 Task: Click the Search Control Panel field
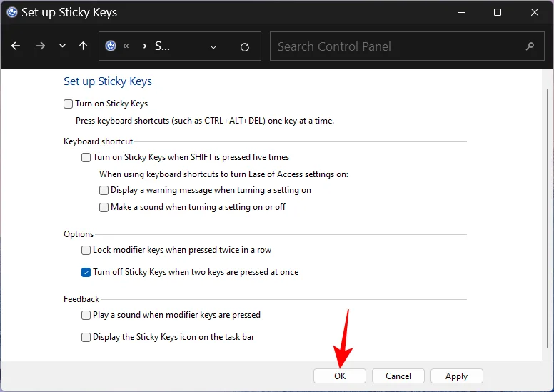pyautogui.click(x=407, y=46)
